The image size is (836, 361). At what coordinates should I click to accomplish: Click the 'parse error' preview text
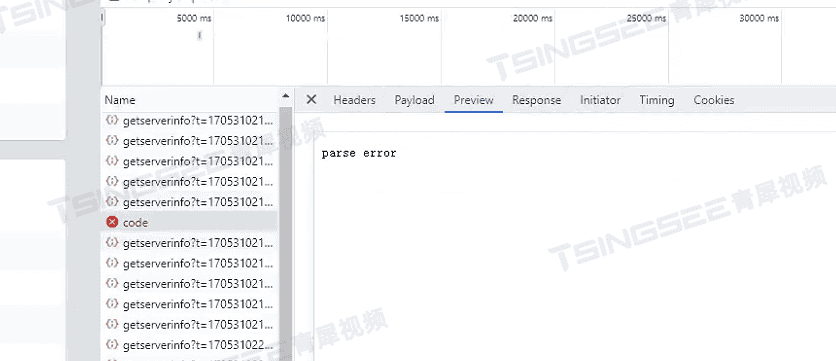coord(359,154)
